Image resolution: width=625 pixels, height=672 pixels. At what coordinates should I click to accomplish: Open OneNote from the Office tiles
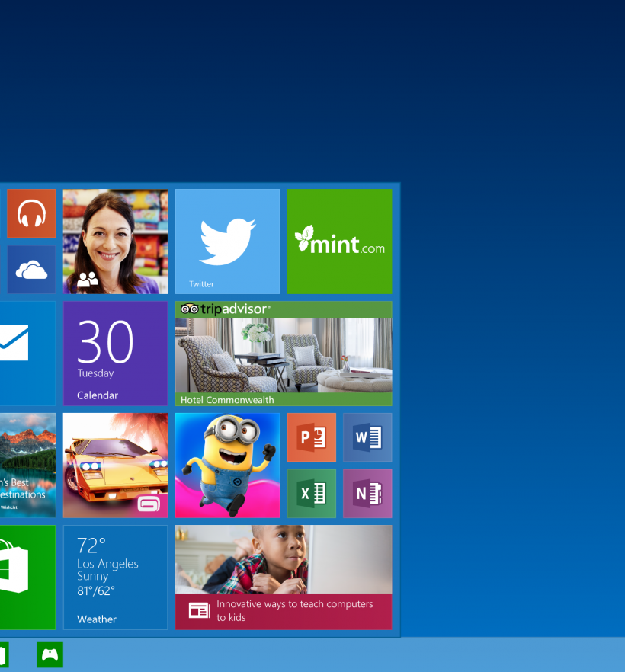(x=367, y=494)
